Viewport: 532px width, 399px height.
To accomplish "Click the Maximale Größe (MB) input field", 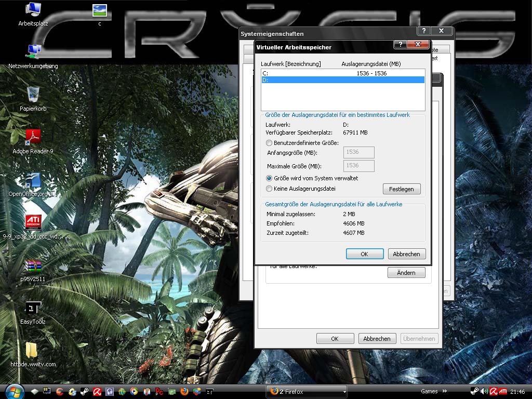I will point(359,166).
